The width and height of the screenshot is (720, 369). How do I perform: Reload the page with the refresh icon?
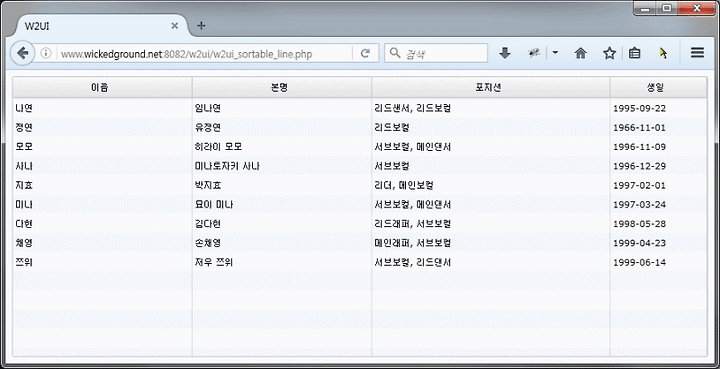tap(365, 53)
